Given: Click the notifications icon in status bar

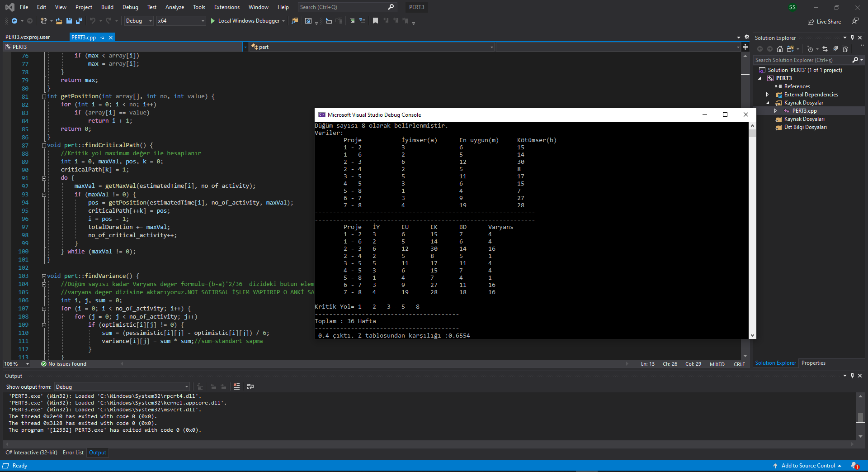Looking at the screenshot, I should 854,466.
